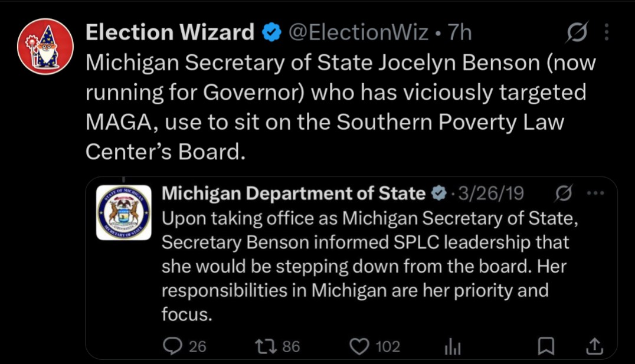Open the @ElectionWiz handle link
The width and height of the screenshot is (635, 364).
[x=358, y=33]
